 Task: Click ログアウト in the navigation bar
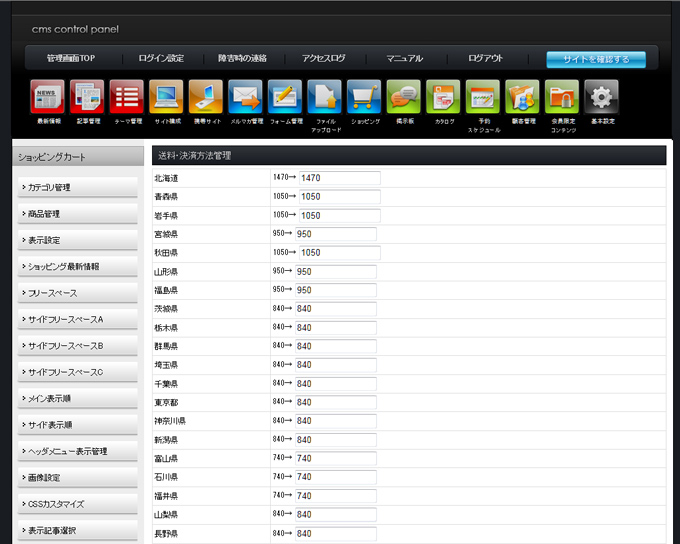485,59
